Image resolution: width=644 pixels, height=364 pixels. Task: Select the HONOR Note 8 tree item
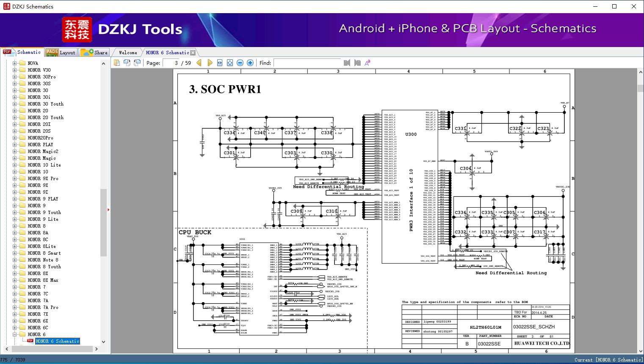tap(43, 260)
